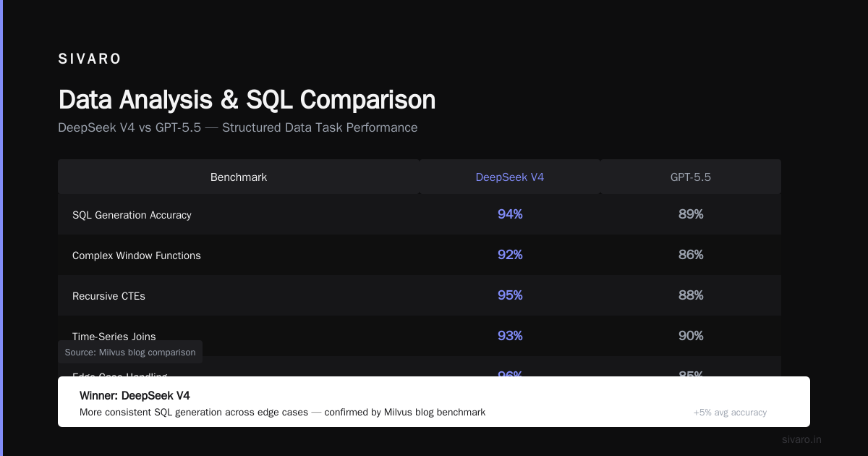868x456 pixels.
Task: Click the SIVARO brand logo text
Action: coord(90,59)
